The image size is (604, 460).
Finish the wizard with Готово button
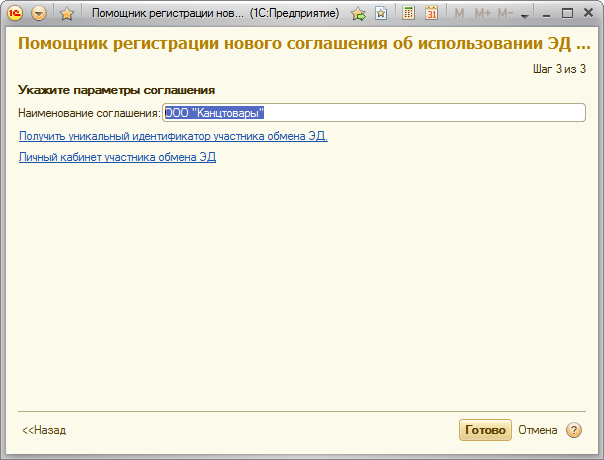[x=485, y=430]
